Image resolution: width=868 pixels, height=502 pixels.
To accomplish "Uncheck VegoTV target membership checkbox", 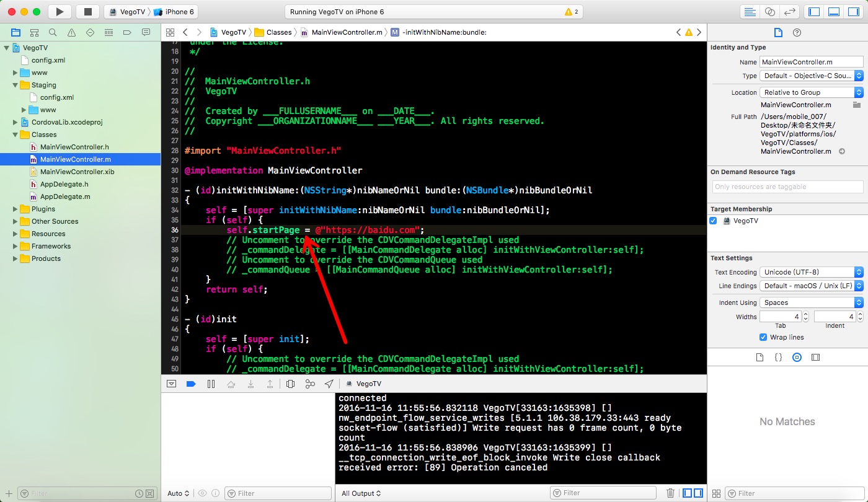I will point(714,221).
